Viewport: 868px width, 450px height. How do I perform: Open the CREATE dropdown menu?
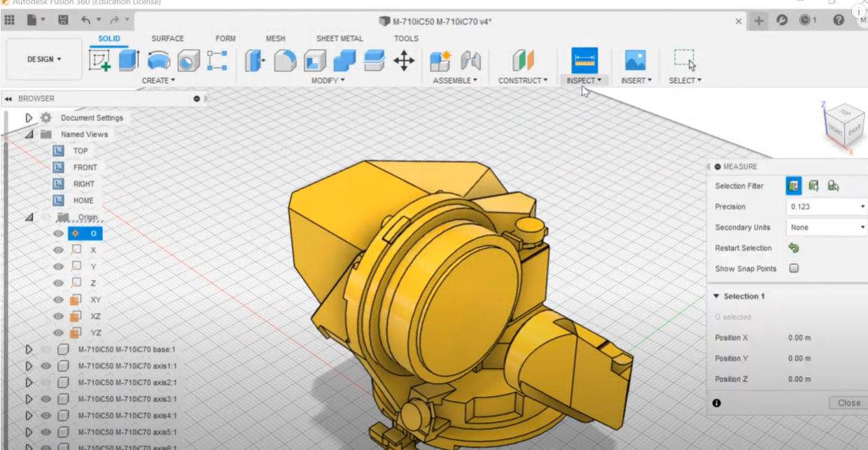pos(159,80)
